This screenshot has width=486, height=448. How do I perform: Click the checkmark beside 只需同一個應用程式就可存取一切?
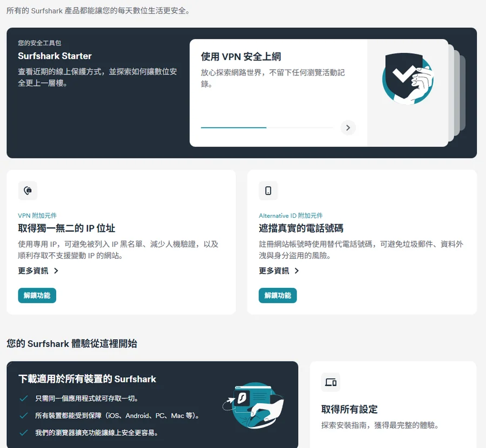coord(23,398)
